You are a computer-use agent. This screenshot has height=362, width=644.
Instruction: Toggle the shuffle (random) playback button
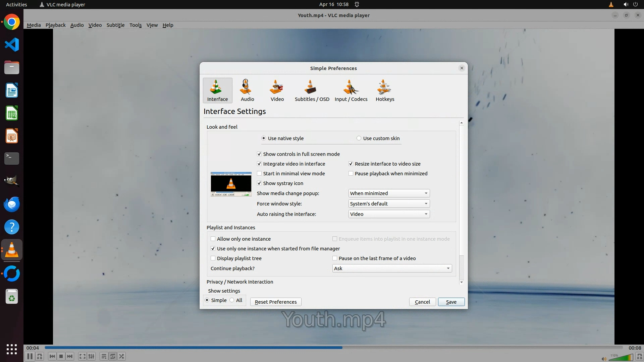122,356
